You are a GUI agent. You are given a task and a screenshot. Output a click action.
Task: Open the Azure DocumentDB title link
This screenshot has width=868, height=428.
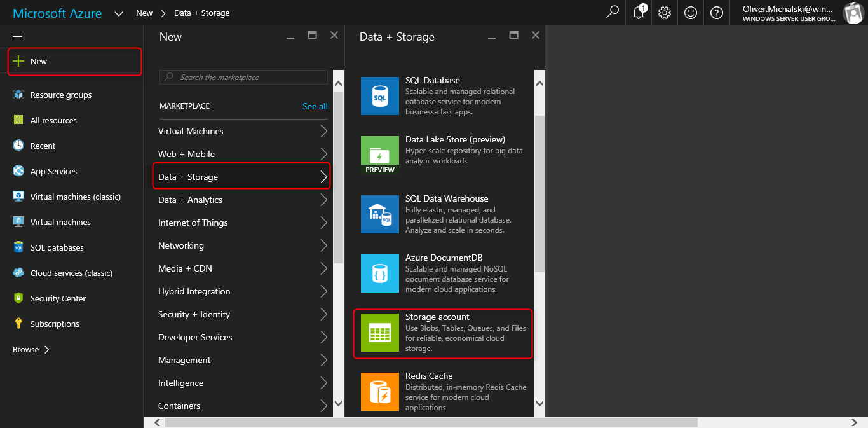point(444,258)
